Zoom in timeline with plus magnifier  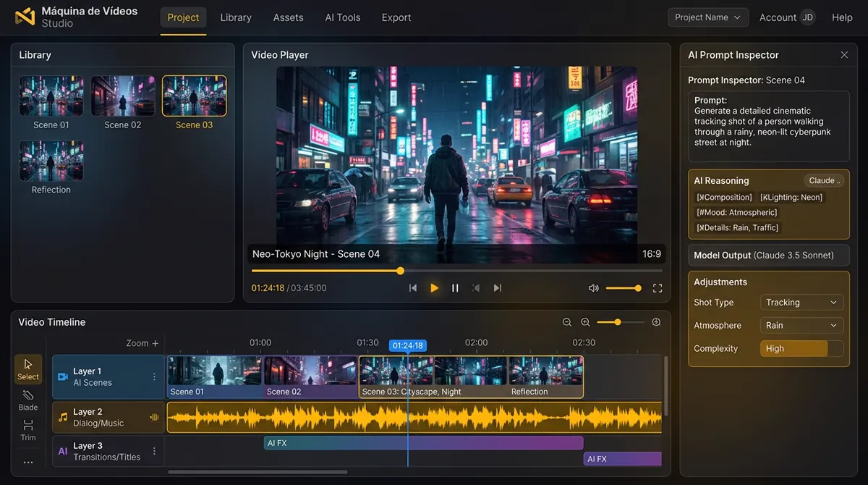click(585, 322)
